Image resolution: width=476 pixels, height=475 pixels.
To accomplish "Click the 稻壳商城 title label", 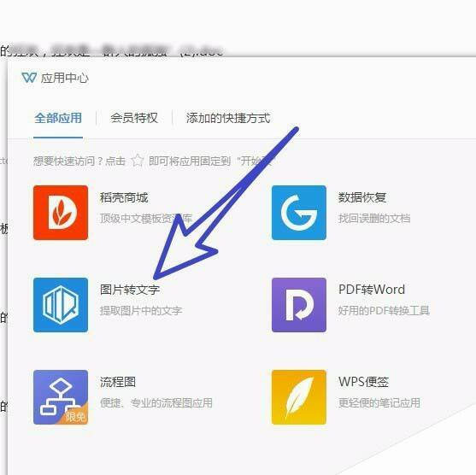I will pos(124,197).
